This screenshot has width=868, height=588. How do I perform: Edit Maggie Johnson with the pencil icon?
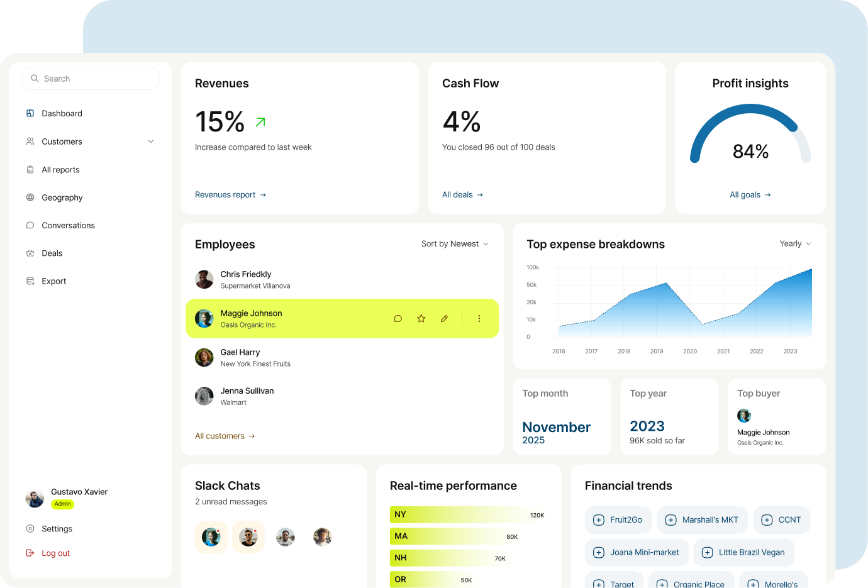(444, 319)
